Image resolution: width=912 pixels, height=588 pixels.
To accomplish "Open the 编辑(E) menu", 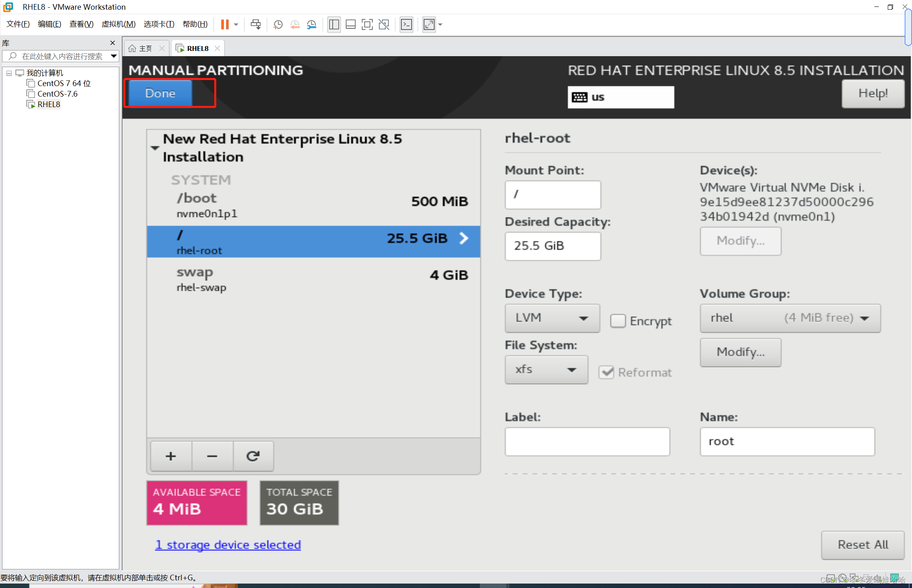I will click(49, 24).
